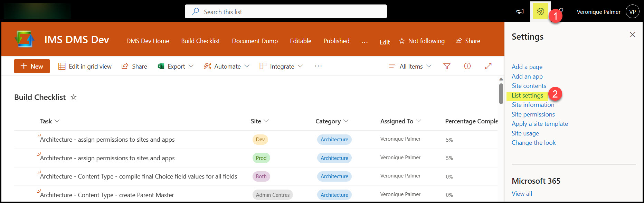Expand the Export dropdown
The image size is (644, 203).
click(176, 66)
